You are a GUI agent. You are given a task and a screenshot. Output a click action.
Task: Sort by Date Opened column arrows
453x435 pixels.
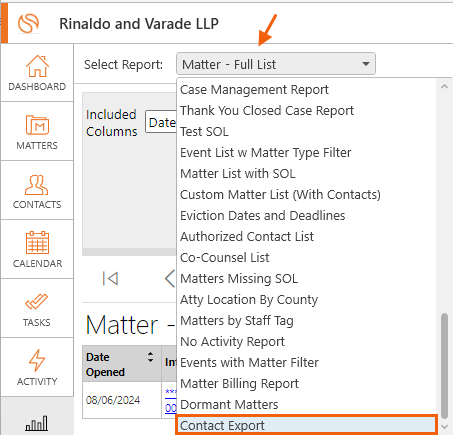[x=151, y=357]
